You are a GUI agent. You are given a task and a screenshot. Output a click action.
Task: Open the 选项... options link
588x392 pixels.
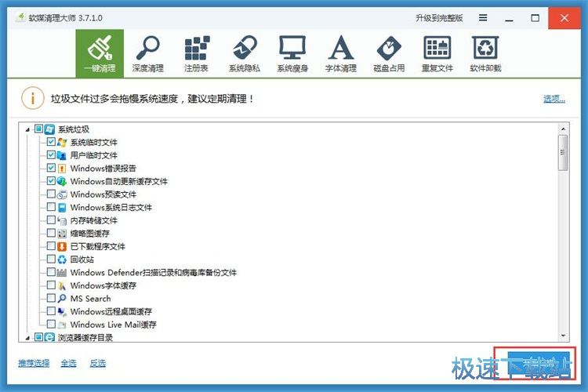554,99
